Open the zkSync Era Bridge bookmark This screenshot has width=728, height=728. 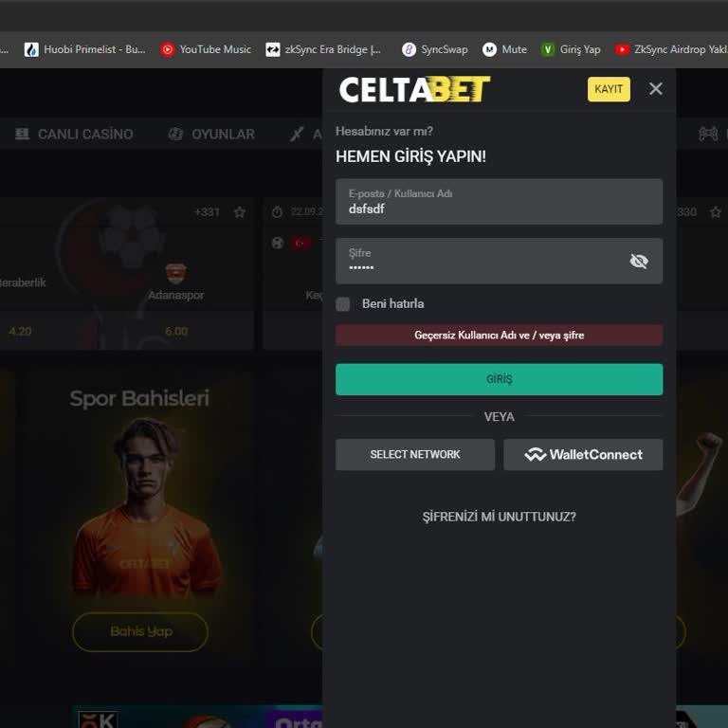pyautogui.click(x=323, y=49)
